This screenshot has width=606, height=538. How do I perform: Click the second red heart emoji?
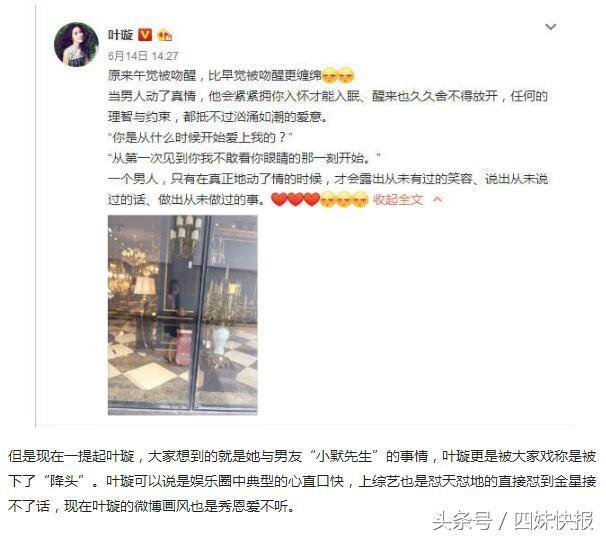(x=296, y=199)
